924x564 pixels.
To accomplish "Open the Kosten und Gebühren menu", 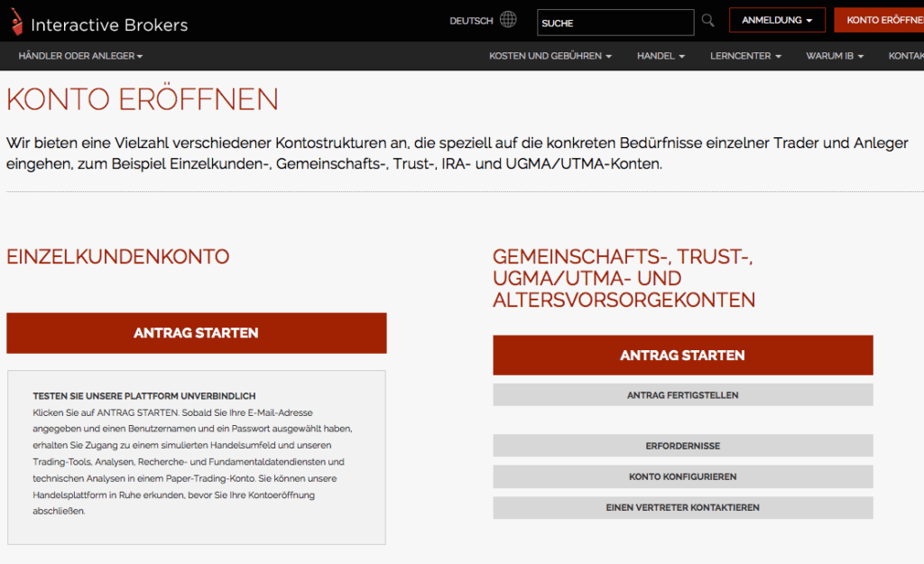I will pos(550,56).
